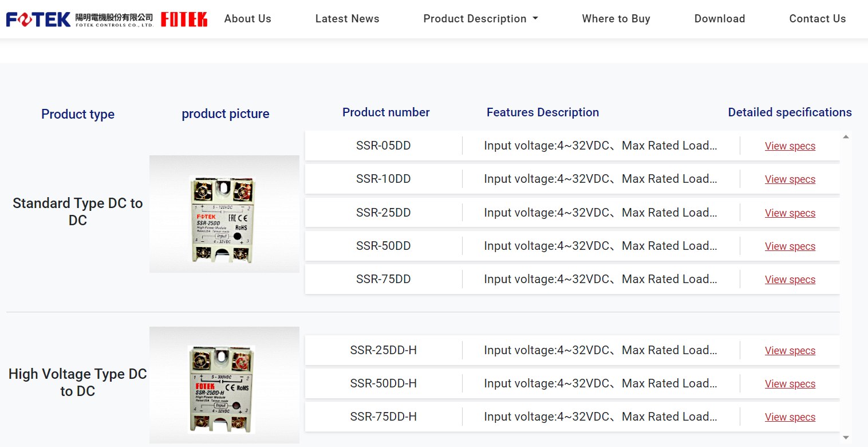Click the Standard Type DC to DC label
The width and height of the screenshot is (868, 447).
point(78,212)
